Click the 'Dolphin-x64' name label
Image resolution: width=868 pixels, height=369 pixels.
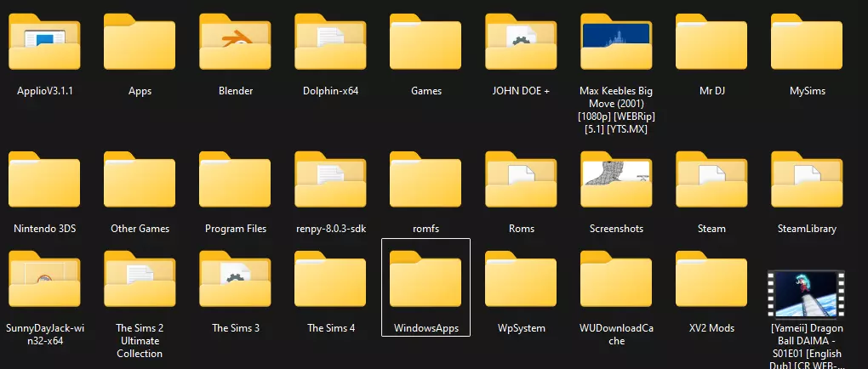coord(330,91)
